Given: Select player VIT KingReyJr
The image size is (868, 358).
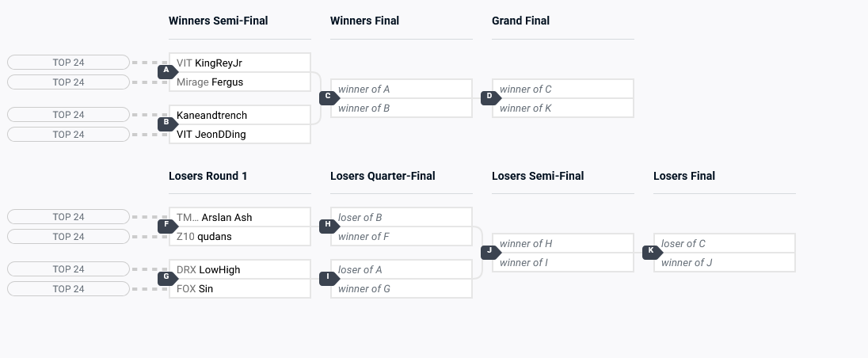Looking at the screenshot, I should click(239, 63).
